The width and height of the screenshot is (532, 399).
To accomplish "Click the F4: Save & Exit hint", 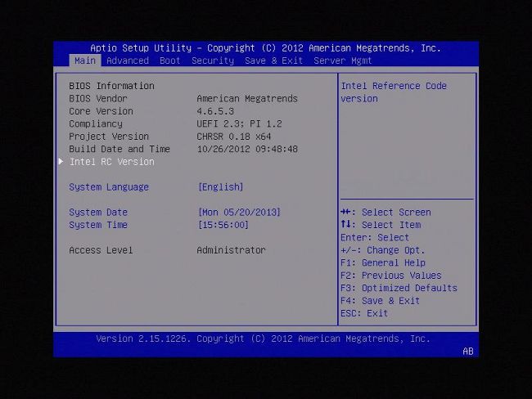I will click(x=380, y=301).
